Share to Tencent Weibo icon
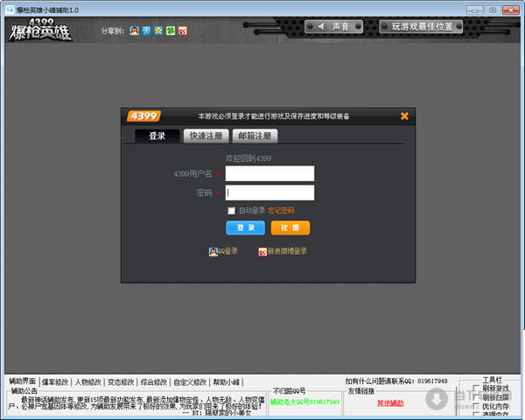Screen dimensions: 525x420 [x=146, y=31]
